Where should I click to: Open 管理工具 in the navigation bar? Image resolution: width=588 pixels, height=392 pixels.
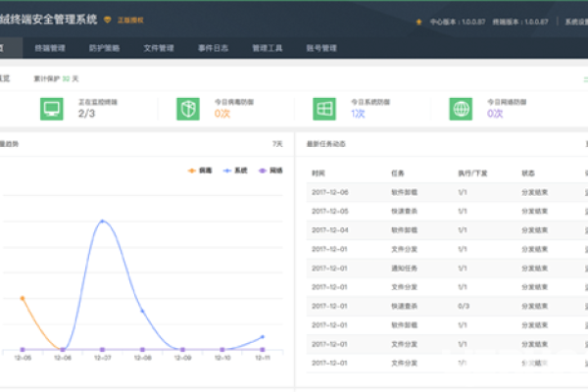click(x=267, y=48)
